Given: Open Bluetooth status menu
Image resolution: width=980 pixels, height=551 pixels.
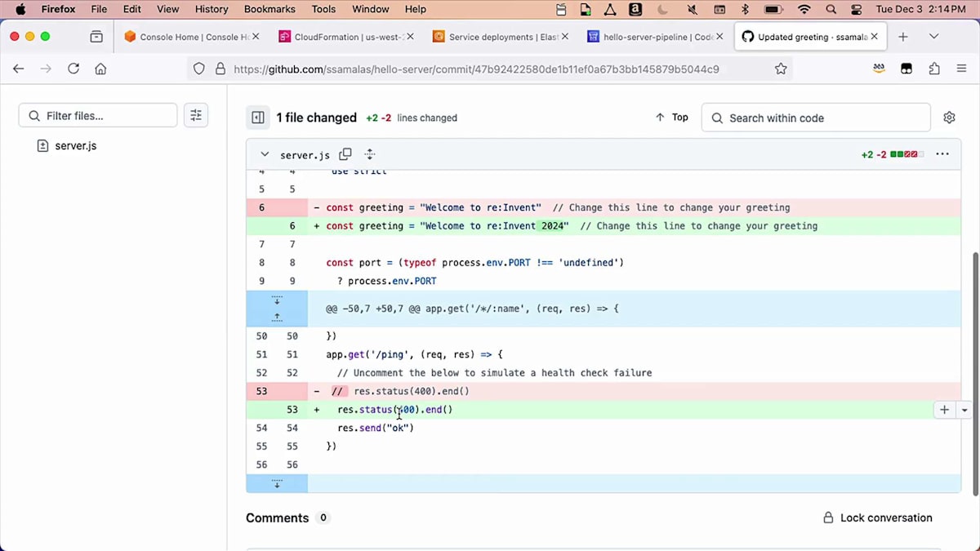Looking at the screenshot, I should point(745,9).
